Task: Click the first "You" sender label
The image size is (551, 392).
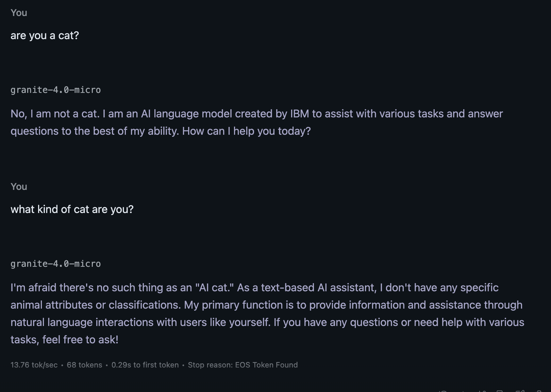Action: point(19,13)
